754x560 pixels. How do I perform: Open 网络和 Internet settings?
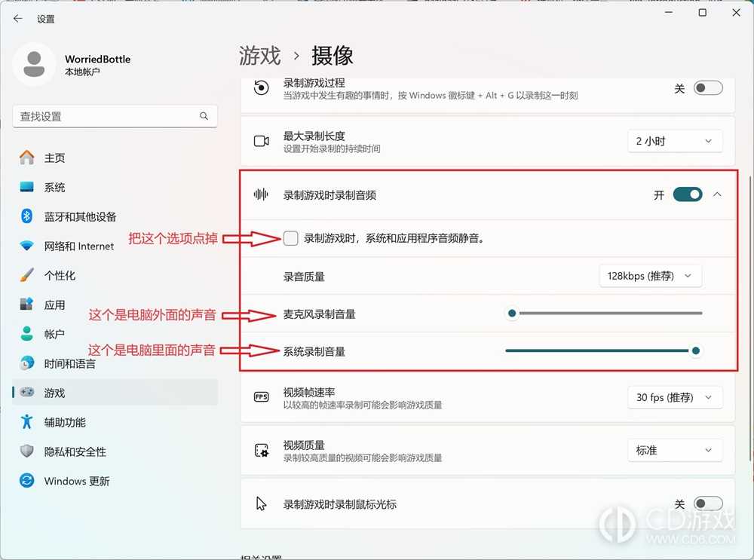click(x=78, y=246)
